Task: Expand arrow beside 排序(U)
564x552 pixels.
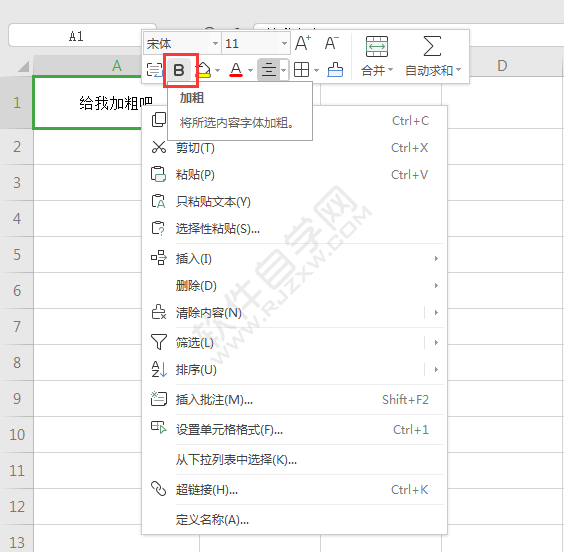Action: coord(436,369)
